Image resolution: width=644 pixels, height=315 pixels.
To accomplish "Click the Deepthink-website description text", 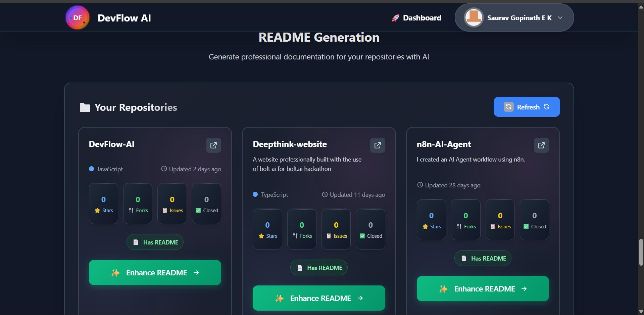I will [x=307, y=164].
